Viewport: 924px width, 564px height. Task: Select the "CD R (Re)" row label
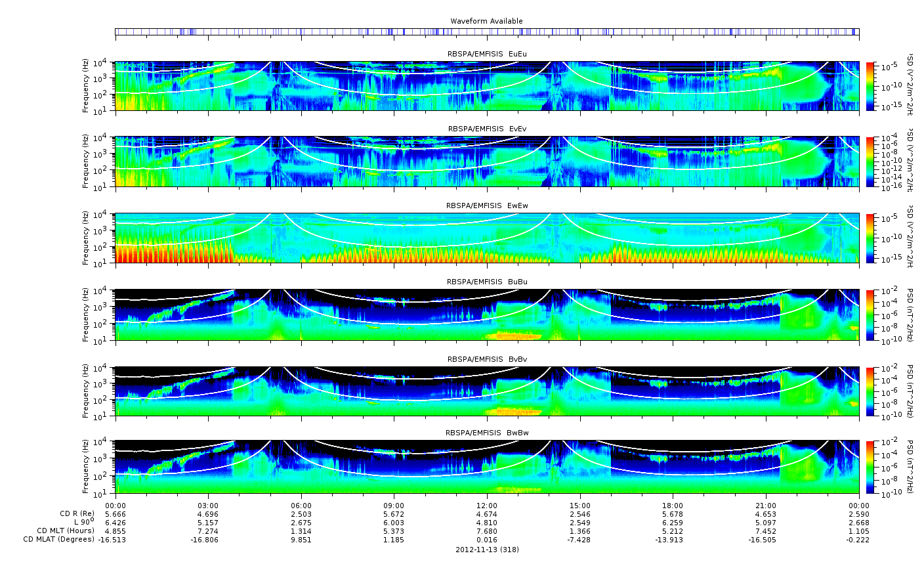77,513
